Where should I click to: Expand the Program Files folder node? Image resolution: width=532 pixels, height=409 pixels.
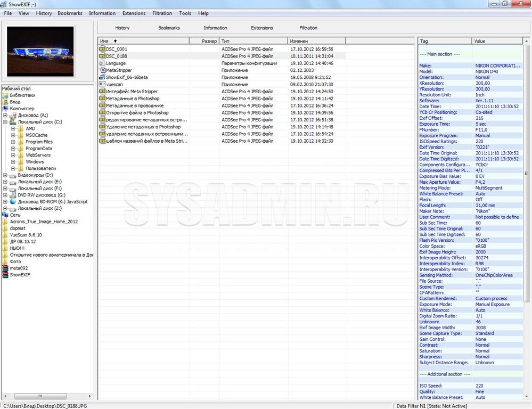coord(13,142)
